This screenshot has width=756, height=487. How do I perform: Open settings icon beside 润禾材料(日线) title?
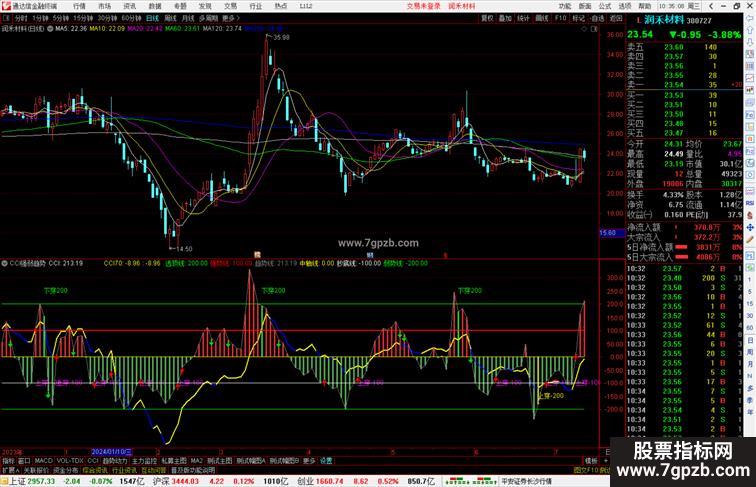point(50,29)
